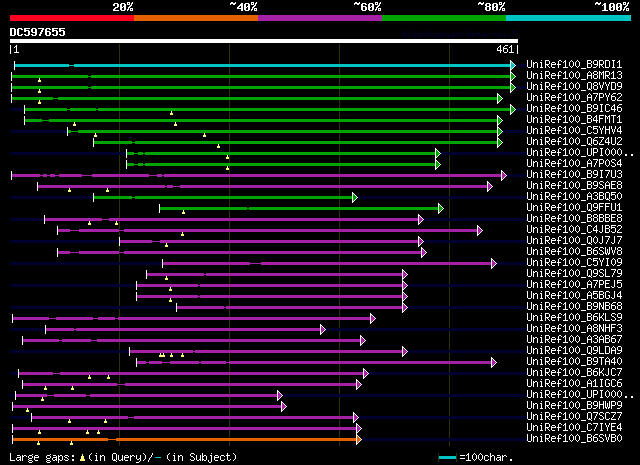Click the purple alignment bar for UniRef100_B6KLS9

(x=191, y=318)
